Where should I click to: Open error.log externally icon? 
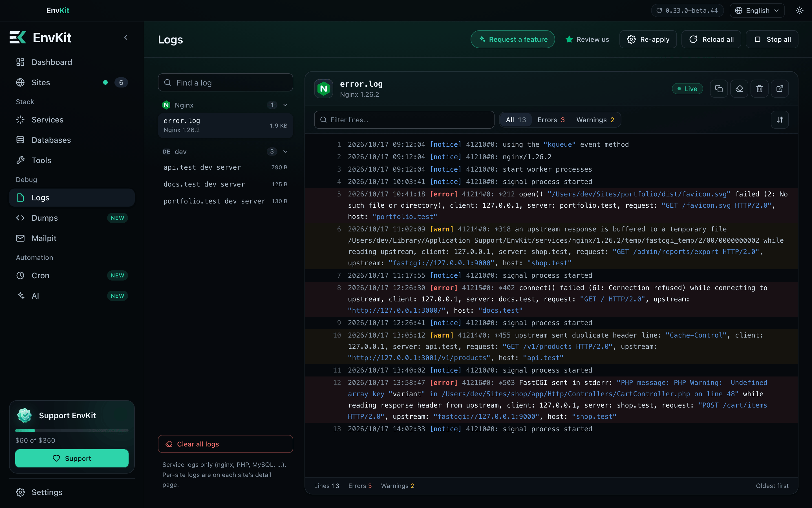(780, 89)
